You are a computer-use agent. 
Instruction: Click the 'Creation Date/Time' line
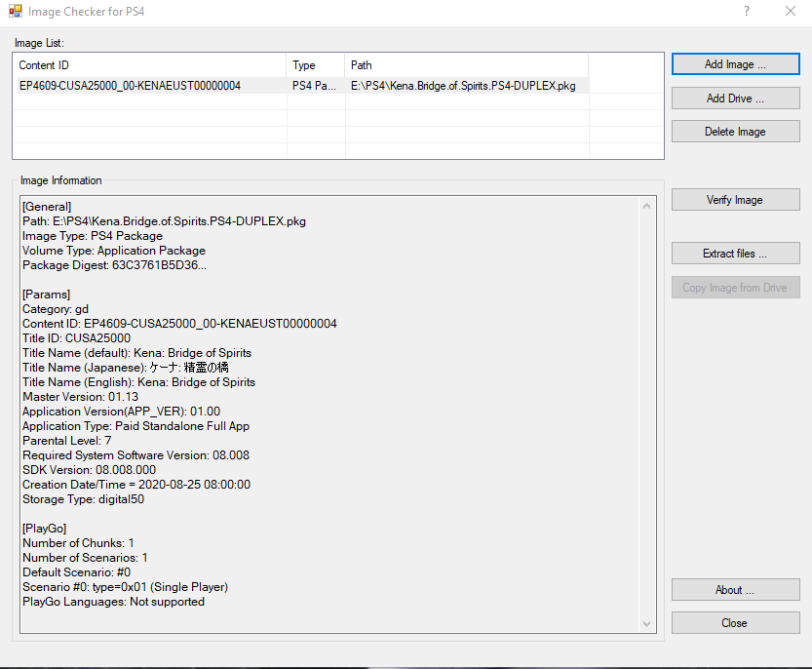(136, 485)
